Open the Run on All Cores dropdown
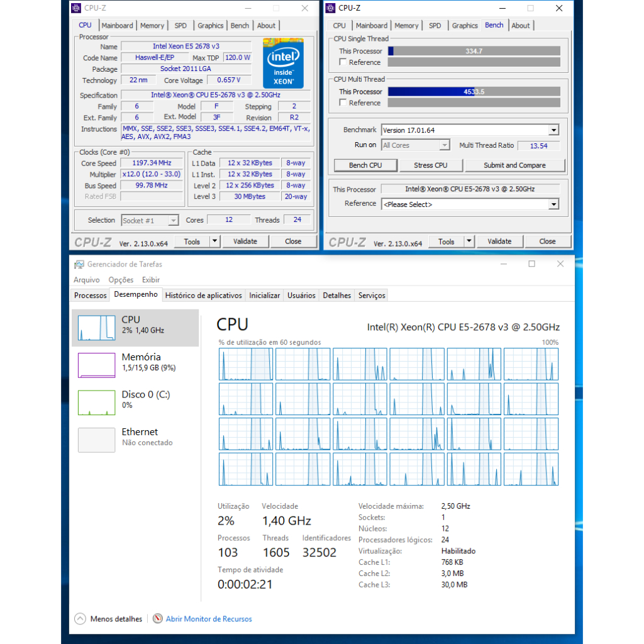This screenshot has width=644, height=644. click(x=445, y=145)
